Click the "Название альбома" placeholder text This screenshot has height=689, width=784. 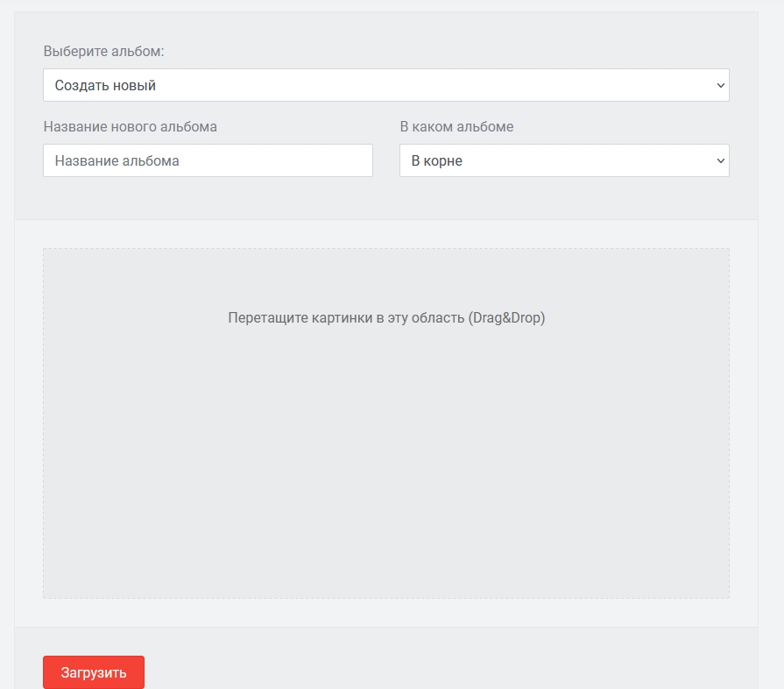117,160
